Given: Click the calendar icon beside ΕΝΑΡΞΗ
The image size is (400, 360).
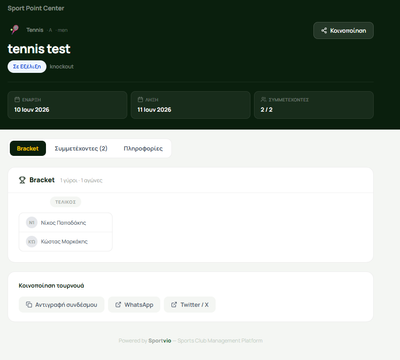Looking at the screenshot, I should (17, 99).
